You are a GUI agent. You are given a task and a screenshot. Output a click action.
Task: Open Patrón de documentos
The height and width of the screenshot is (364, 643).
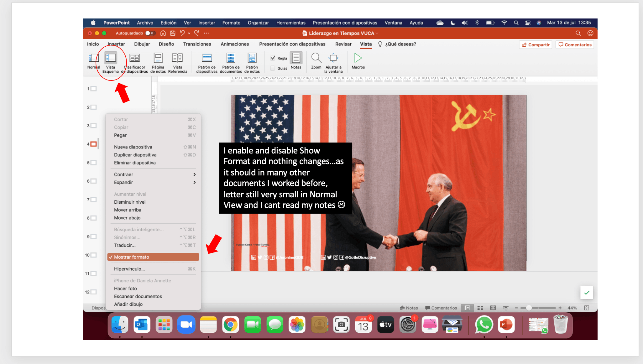(x=231, y=63)
